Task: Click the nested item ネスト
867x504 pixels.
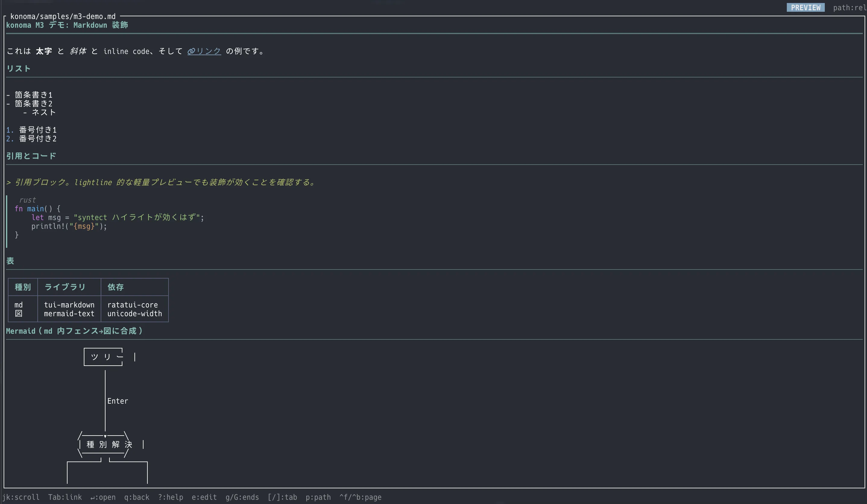Action: tap(44, 112)
